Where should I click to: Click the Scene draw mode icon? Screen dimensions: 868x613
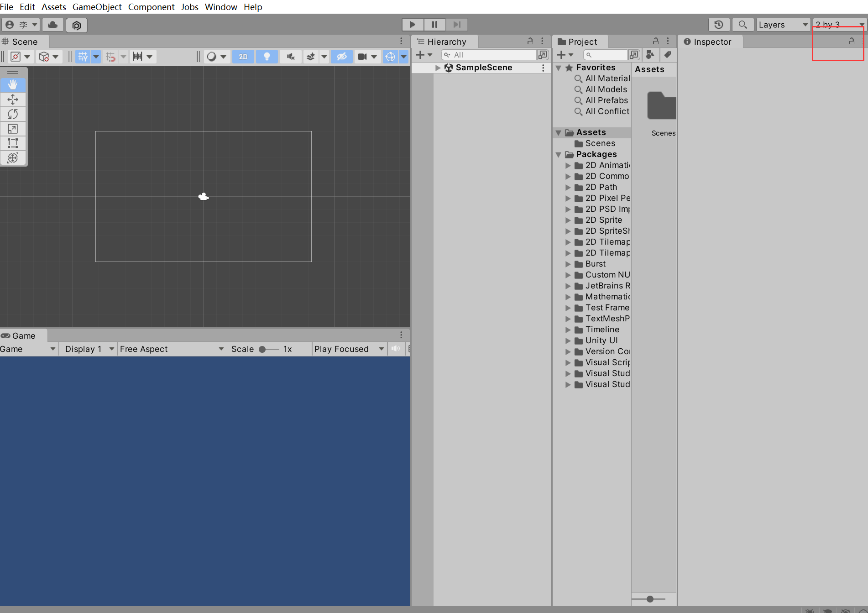[x=212, y=57]
